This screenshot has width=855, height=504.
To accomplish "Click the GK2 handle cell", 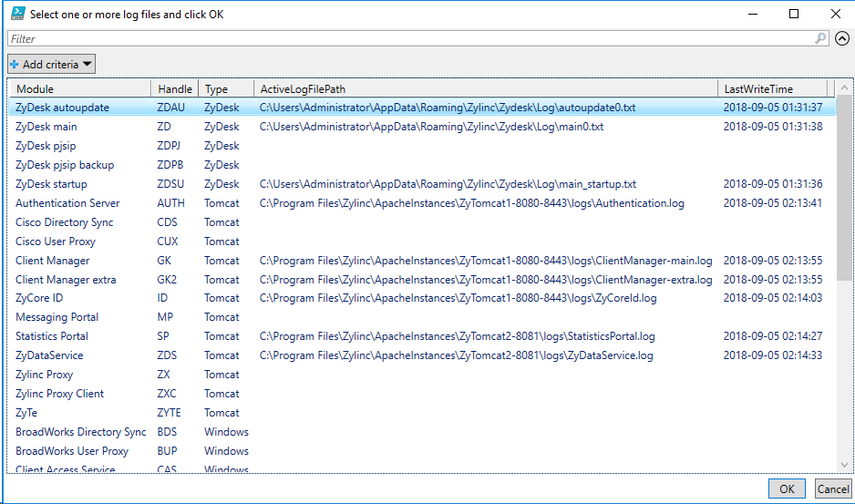I will 167,280.
